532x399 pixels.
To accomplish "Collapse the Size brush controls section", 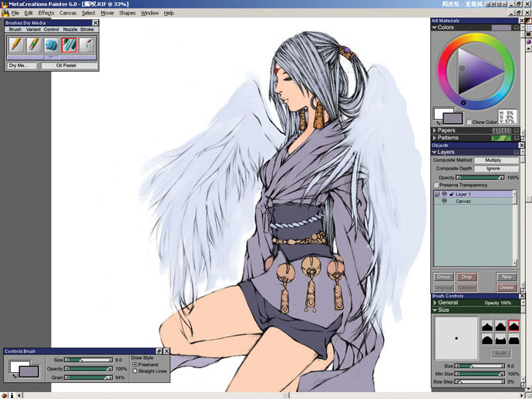I will point(435,310).
